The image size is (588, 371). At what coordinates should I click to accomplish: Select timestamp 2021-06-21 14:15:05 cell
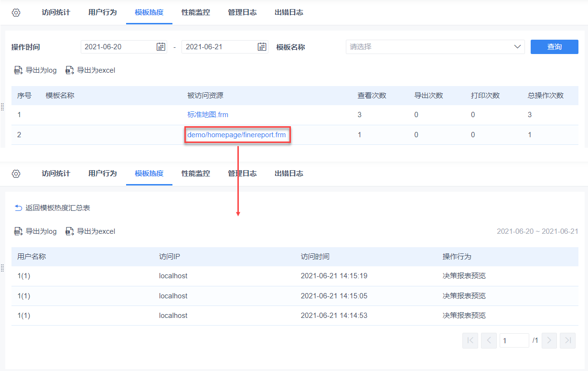pyautogui.click(x=334, y=296)
